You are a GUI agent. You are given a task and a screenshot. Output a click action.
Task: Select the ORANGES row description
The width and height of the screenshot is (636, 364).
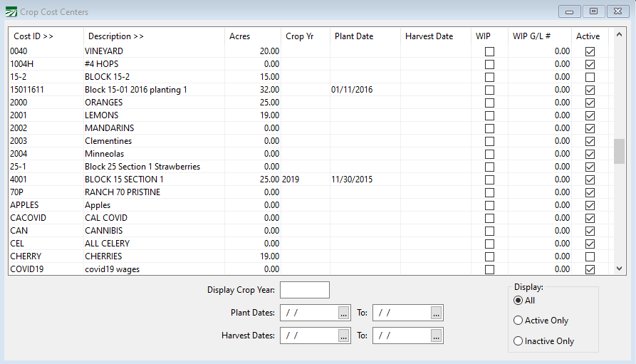104,103
